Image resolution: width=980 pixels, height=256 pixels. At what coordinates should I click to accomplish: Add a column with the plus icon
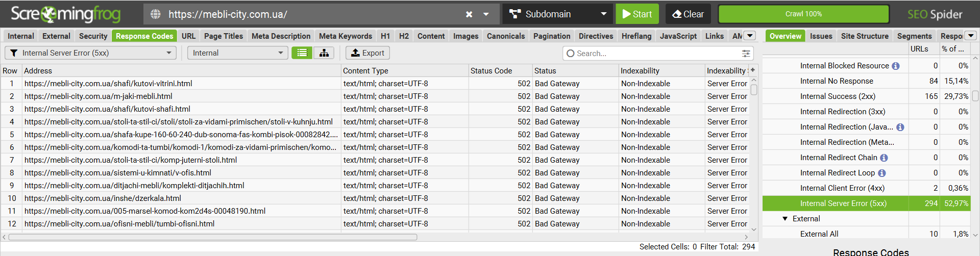753,70
